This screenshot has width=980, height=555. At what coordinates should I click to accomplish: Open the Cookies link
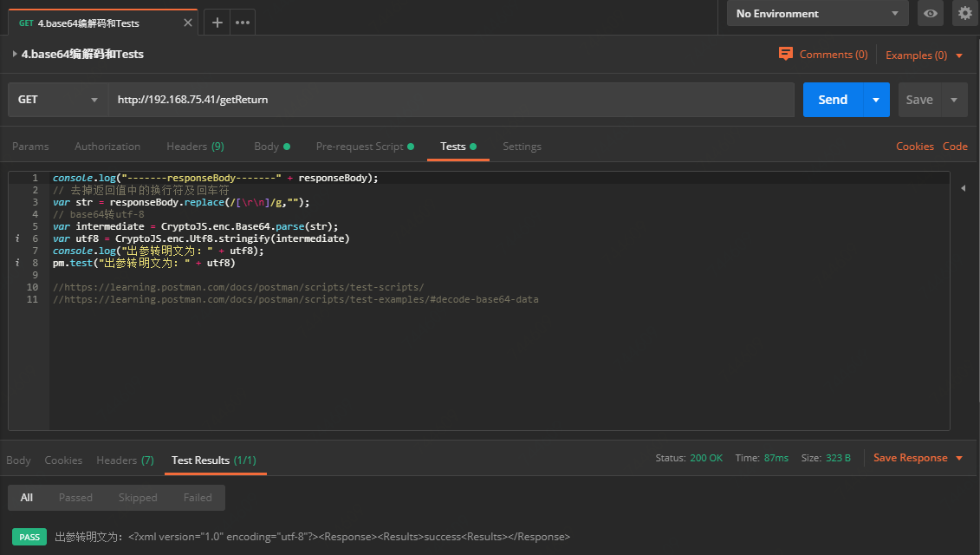(914, 147)
